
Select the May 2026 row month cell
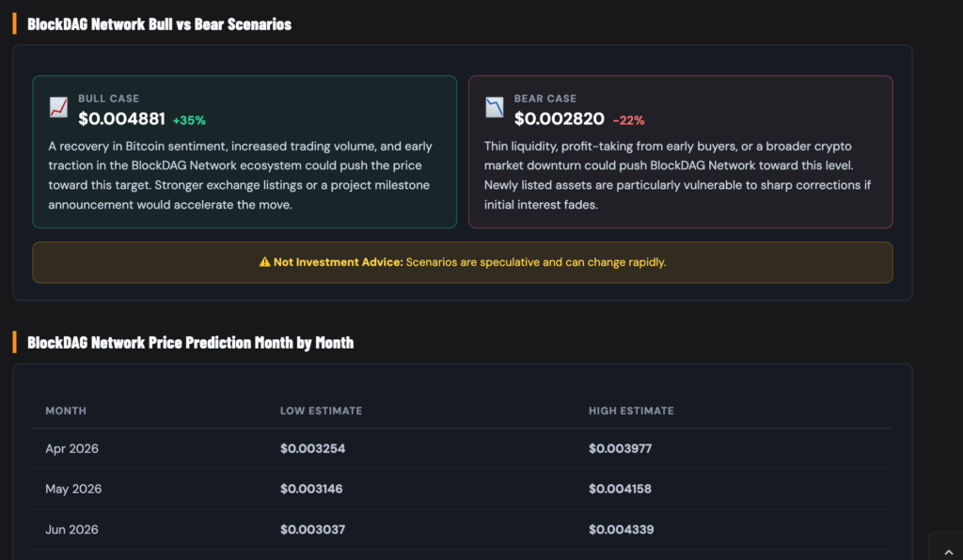(x=73, y=489)
